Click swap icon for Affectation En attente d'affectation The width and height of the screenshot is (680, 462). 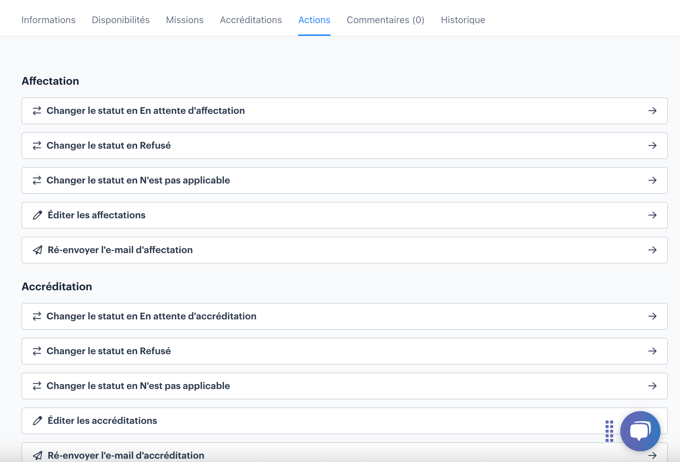click(x=37, y=111)
